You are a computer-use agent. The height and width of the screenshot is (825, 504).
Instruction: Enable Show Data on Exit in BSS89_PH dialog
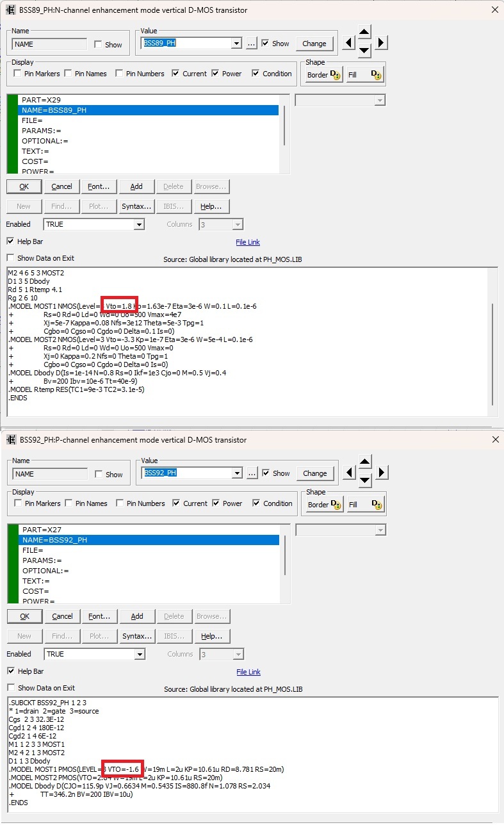point(10,258)
